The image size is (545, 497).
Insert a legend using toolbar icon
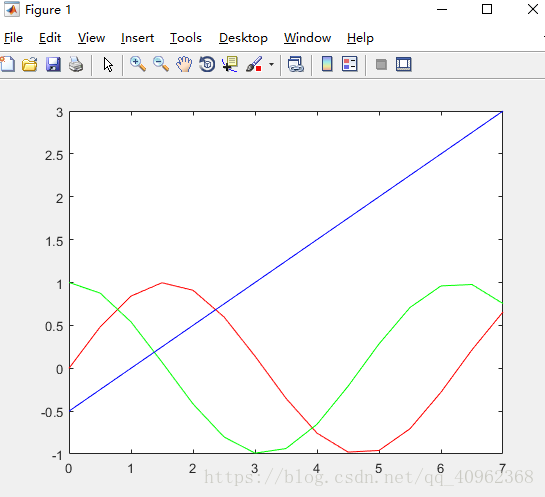click(350, 64)
